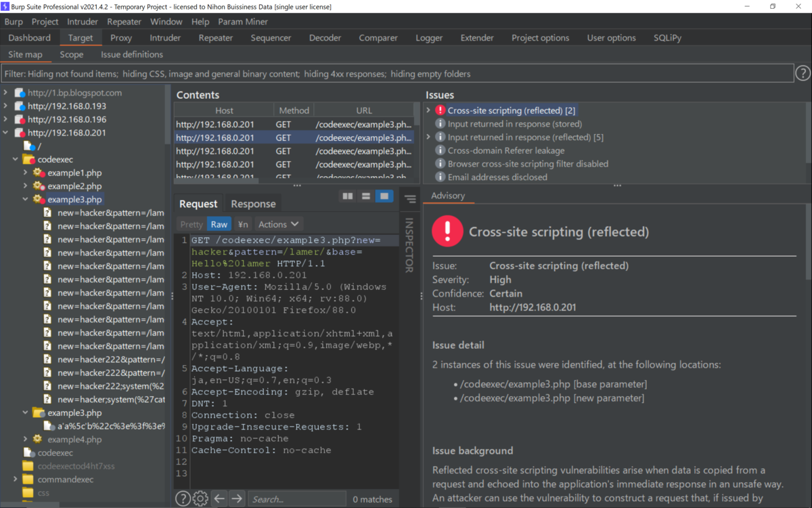Click gear icon of example1.php node

click(39, 173)
